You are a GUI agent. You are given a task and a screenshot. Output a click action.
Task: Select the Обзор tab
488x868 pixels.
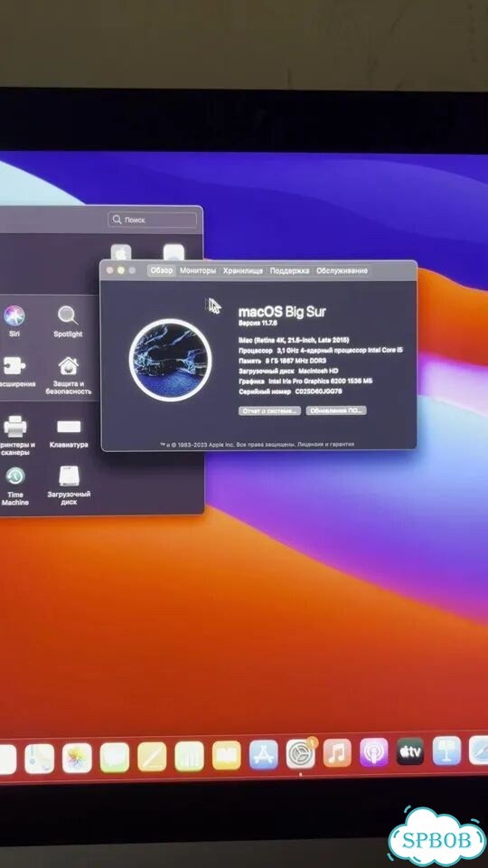point(162,270)
